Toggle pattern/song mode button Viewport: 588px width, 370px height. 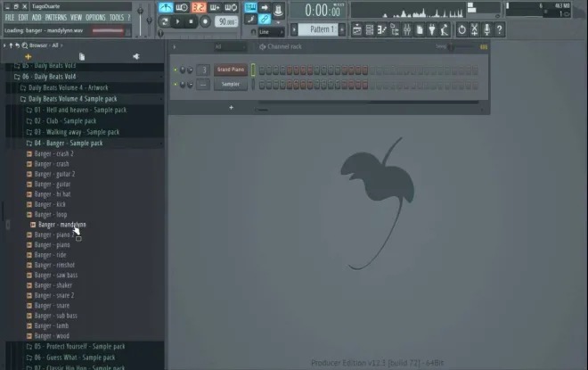[x=164, y=21]
